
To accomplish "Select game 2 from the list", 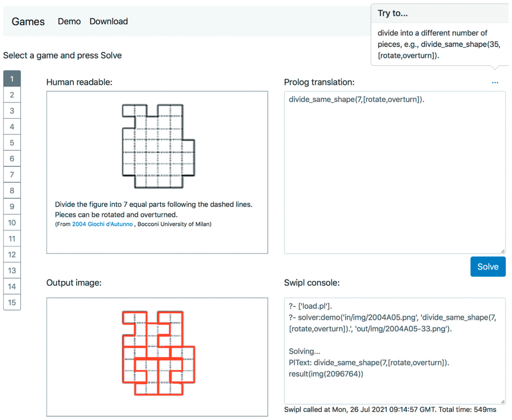I will click(x=12, y=95).
